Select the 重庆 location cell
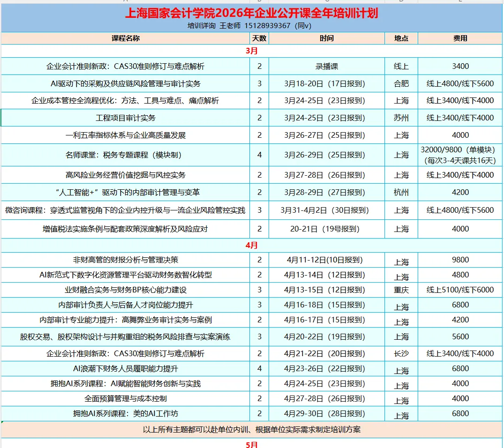Viewport: 504px width, 448px height. click(401, 290)
